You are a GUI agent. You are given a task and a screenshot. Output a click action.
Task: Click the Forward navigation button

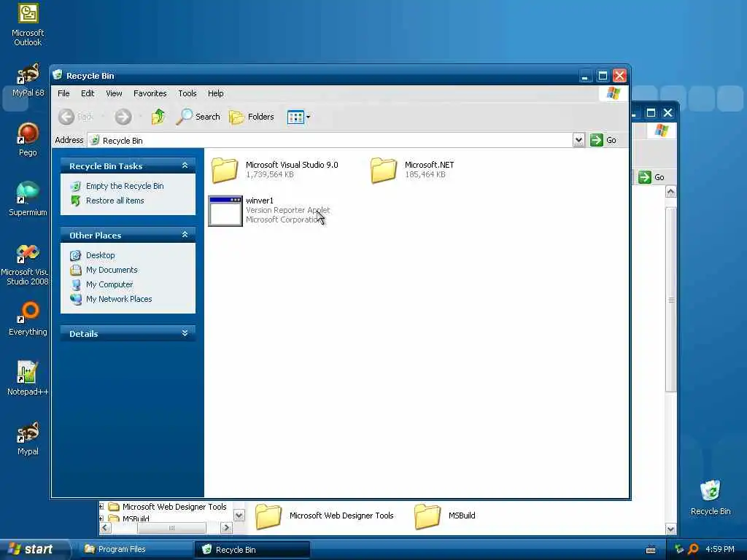(x=123, y=117)
